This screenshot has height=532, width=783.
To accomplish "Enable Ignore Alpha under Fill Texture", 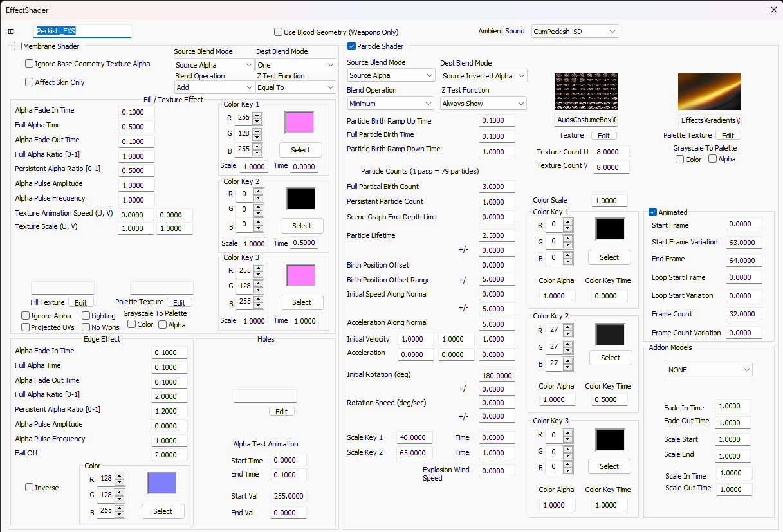I will [x=26, y=316].
